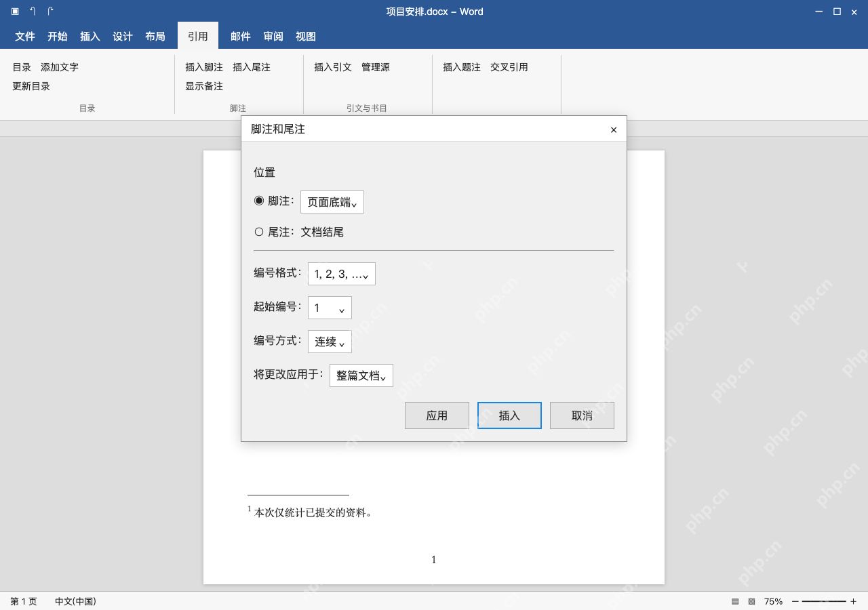
Task: Switch to print layout view icon
Action: 735,601
